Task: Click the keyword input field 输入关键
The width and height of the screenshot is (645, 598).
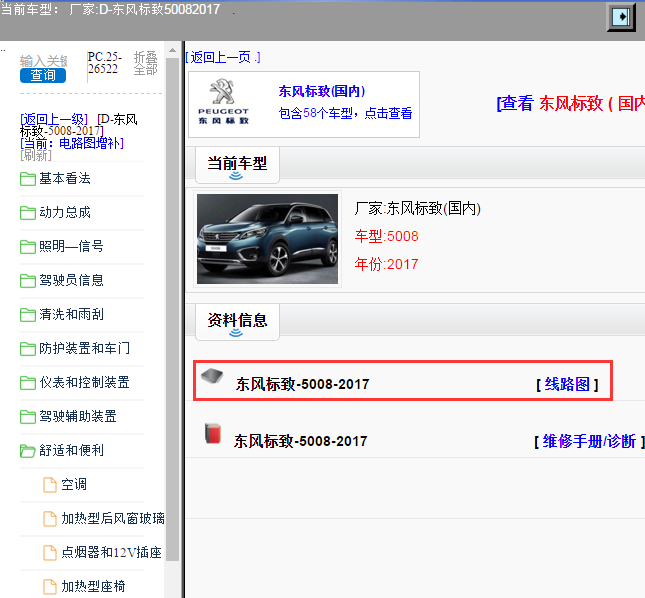Action: [x=43, y=61]
